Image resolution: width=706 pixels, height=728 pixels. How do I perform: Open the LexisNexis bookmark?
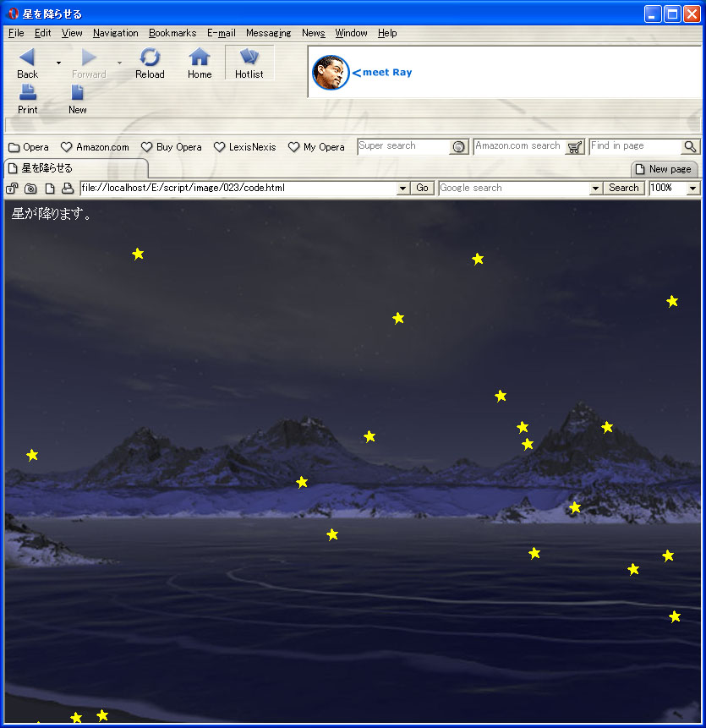point(244,147)
